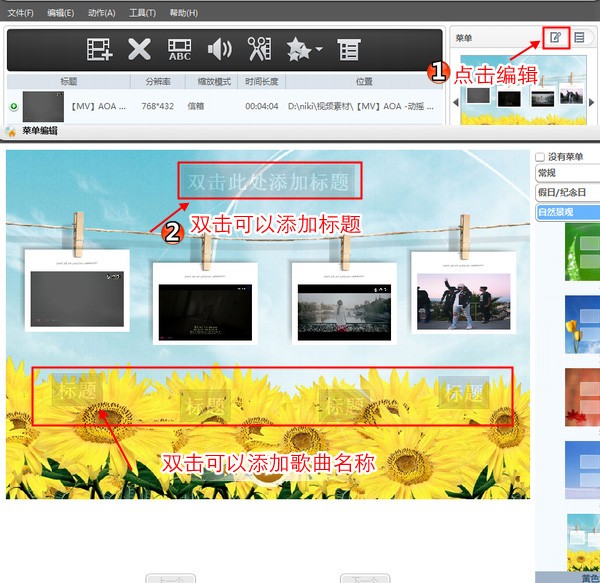The width and height of the screenshot is (600, 583).
Task: Click the green status icon in video row
Action: pos(13,106)
